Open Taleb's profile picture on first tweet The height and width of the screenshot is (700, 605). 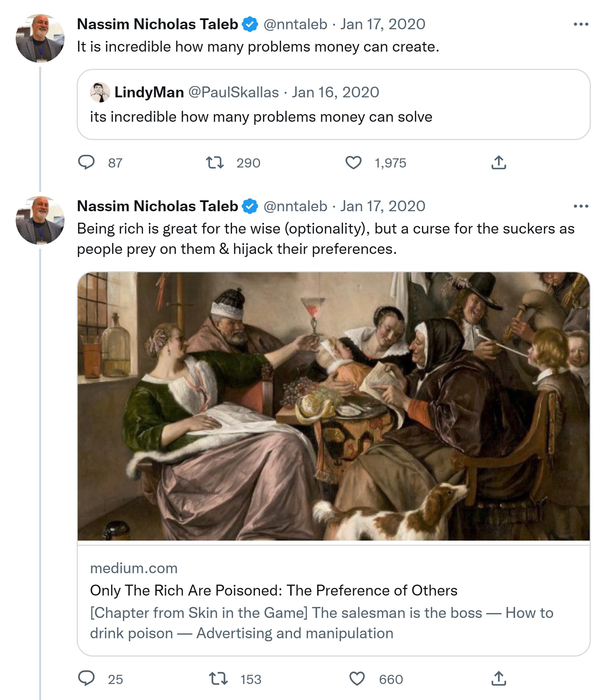pyautogui.click(x=40, y=38)
